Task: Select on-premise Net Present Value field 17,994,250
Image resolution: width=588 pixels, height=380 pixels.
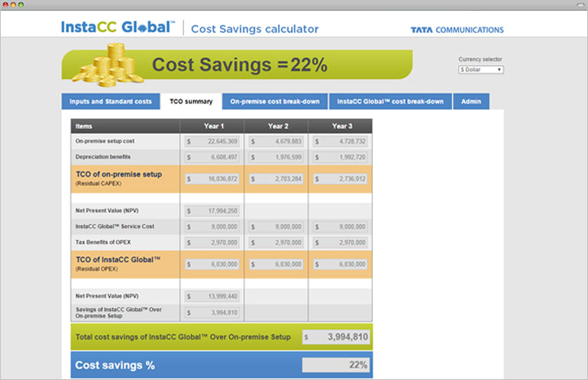Action: point(212,212)
